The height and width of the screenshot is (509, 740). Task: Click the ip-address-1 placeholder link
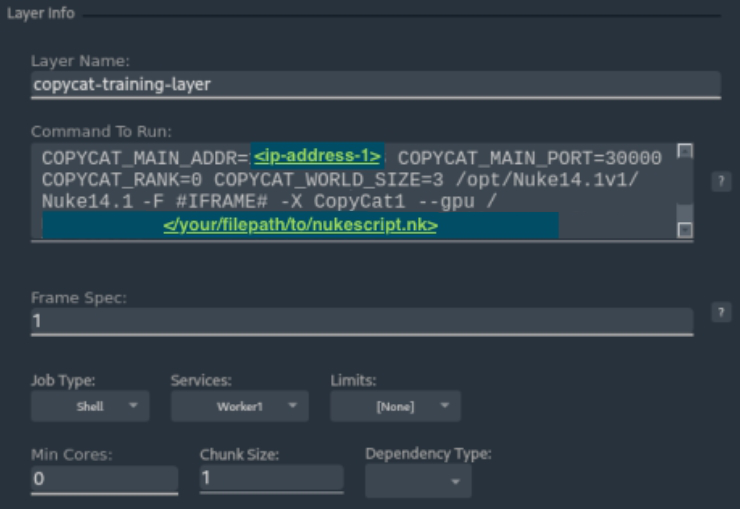point(316,157)
